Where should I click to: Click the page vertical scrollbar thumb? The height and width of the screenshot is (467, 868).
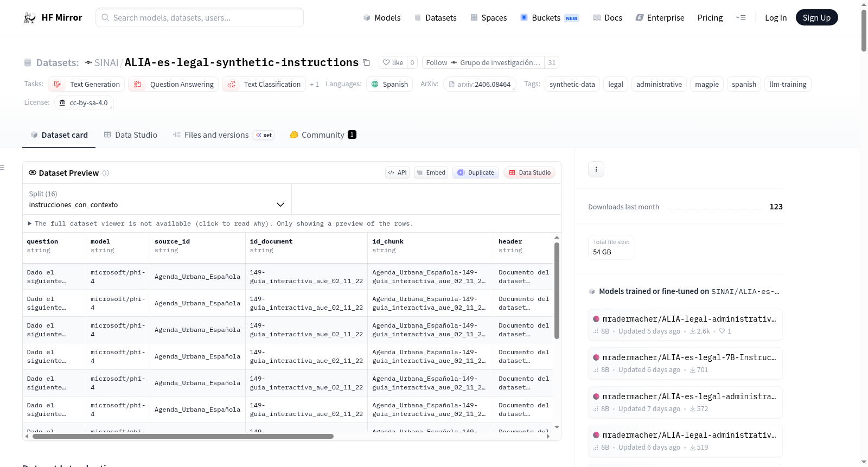point(864,30)
